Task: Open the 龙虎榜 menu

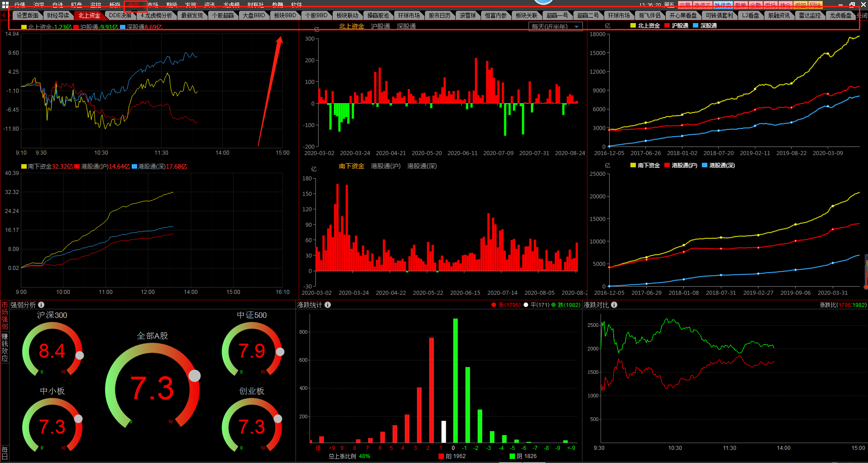Action: click(231, 5)
